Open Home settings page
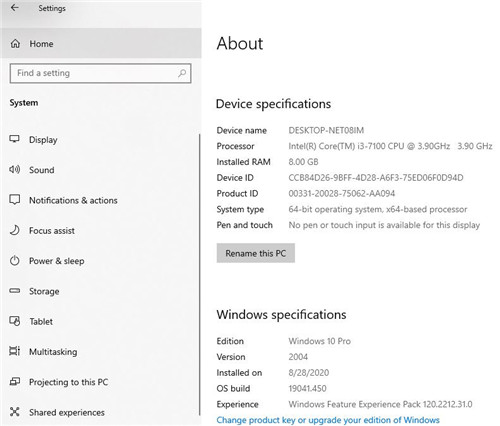The image size is (500, 426). coord(101,44)
